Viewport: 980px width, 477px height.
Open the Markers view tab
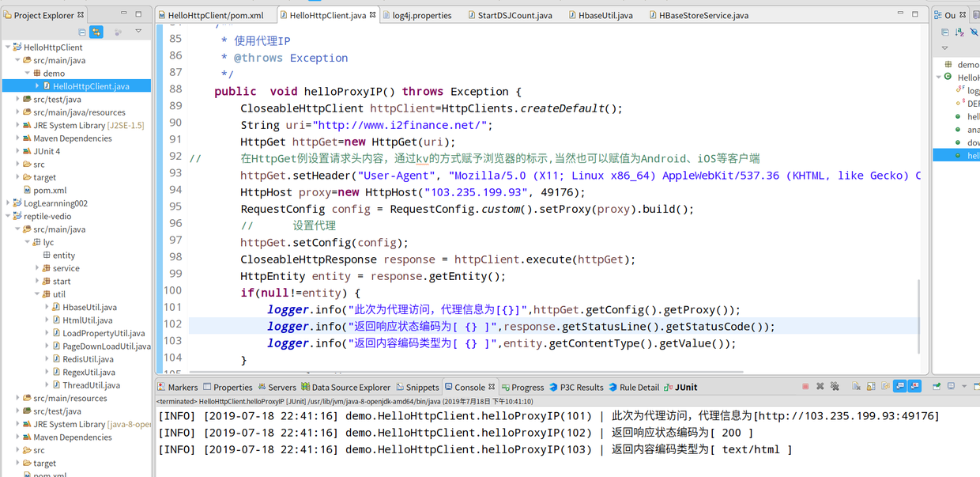pos(177,387)
